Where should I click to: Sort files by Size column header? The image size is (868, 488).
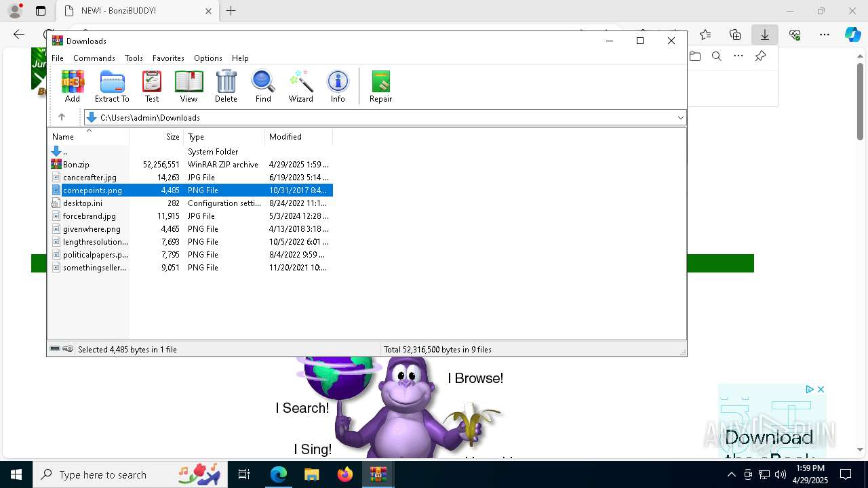click(157, 137)
